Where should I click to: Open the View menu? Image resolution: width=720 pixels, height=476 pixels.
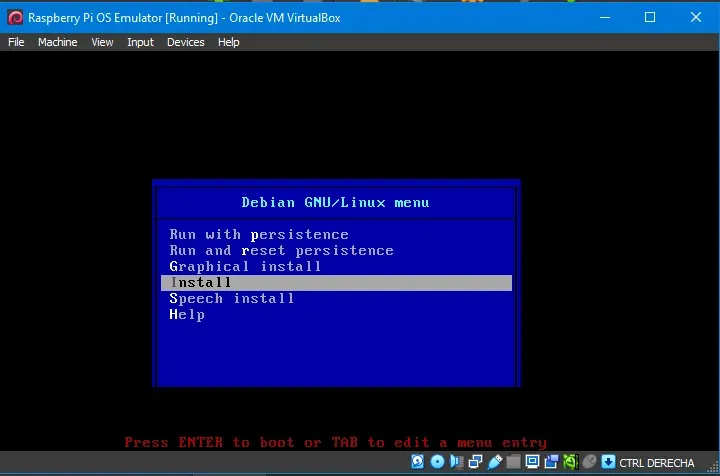pos(102,42)
